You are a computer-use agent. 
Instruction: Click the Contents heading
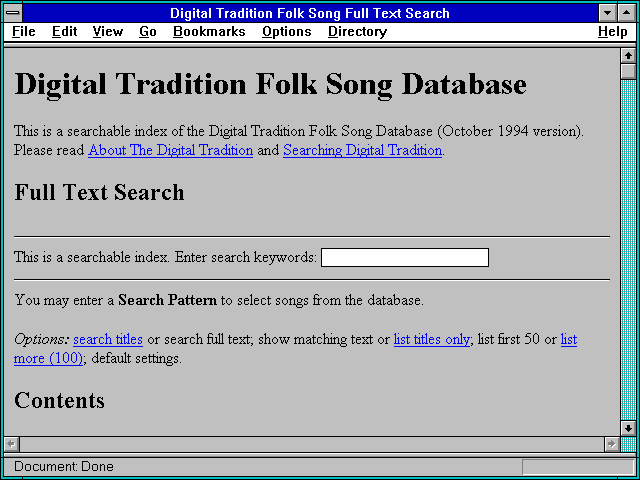[59, 400]
